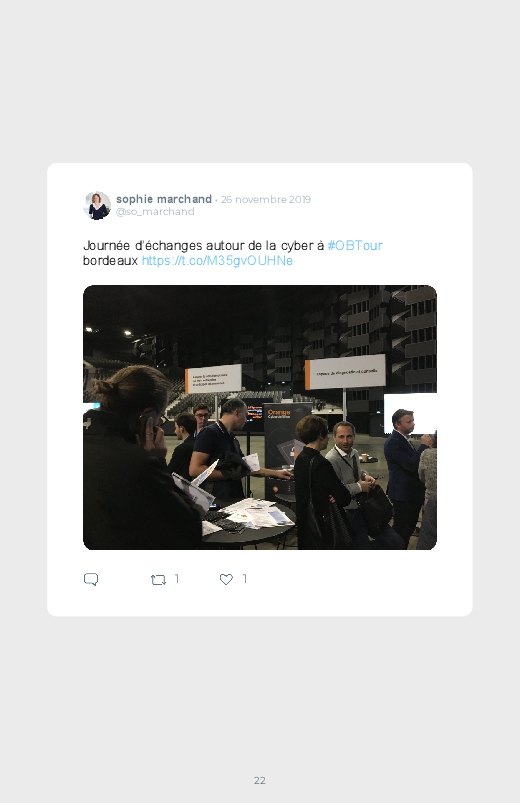Follow the t.co/M35gvOUHNe link

(x=217, y=261)
